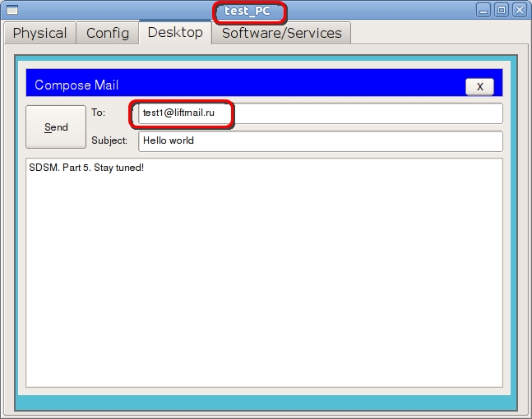This screenshot has height=419, width=532.
Task: Click the blue Compose Mail header bar
Action: point(247,85)
